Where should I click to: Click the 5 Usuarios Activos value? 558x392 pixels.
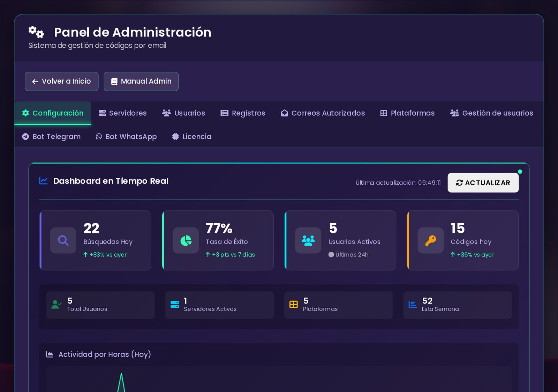(x=333, y=228)
